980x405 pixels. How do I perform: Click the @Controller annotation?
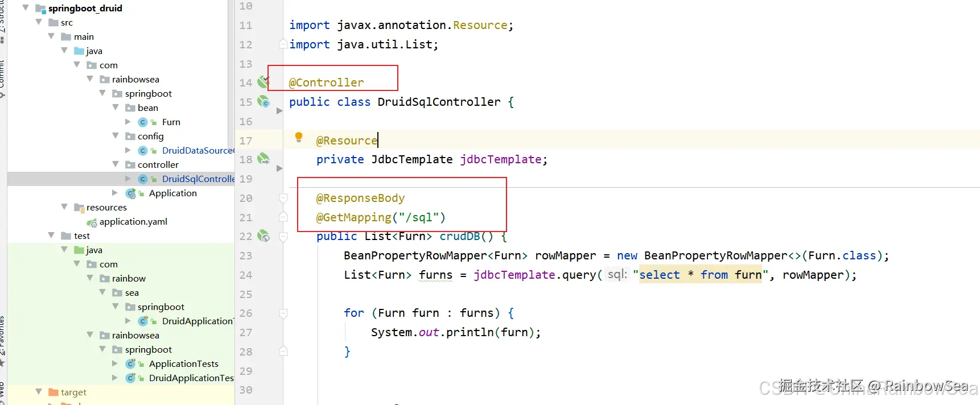[x=326, y=82]
